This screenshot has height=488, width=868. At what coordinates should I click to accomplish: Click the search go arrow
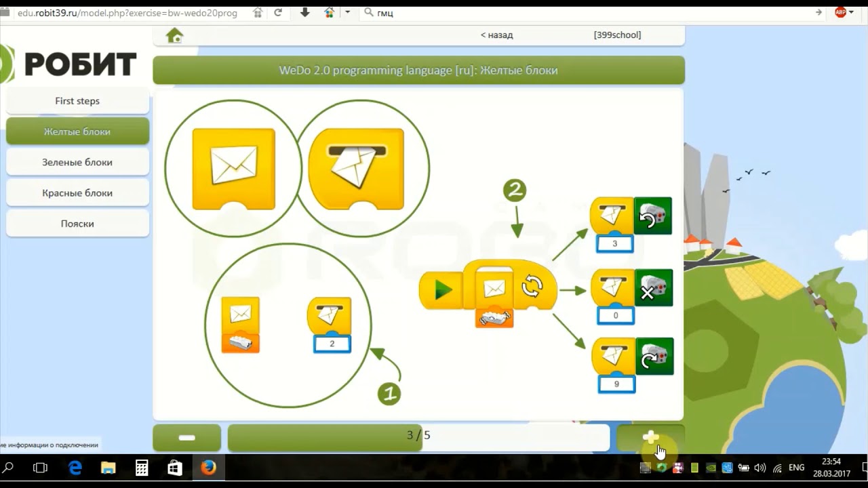[819, 12]
